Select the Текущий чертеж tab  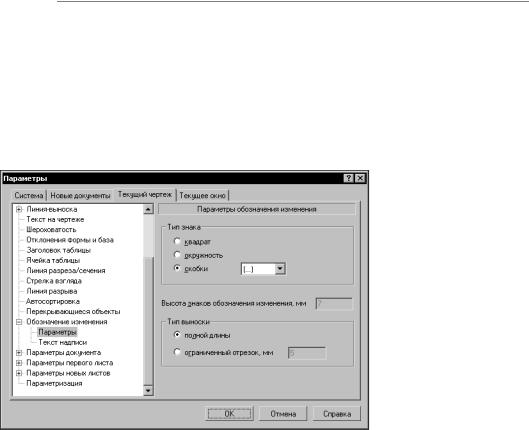point(145,195)
